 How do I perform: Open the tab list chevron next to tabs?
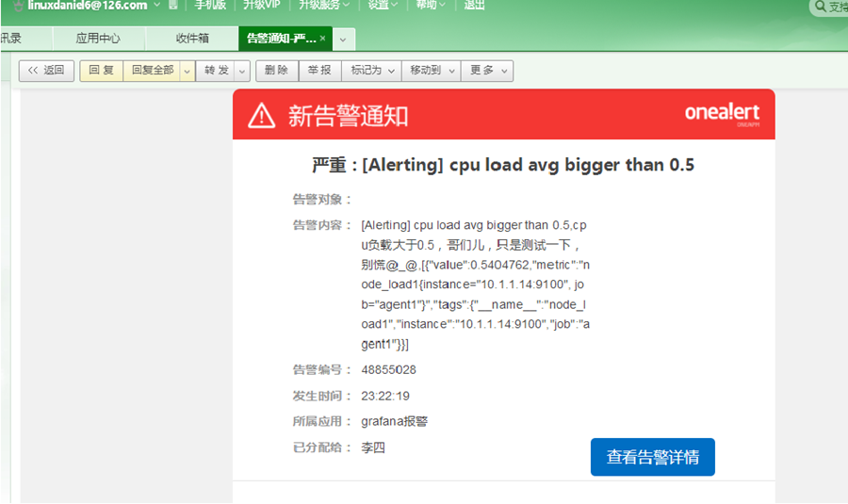point(343,40)
